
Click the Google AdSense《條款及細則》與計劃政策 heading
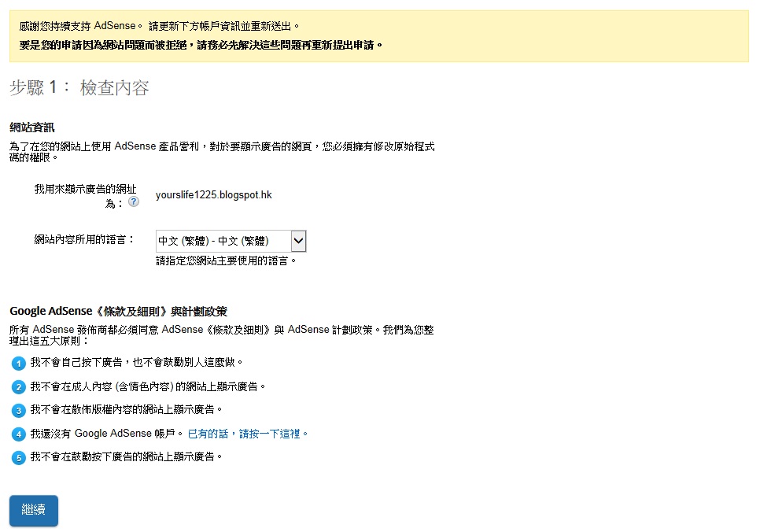119,311
